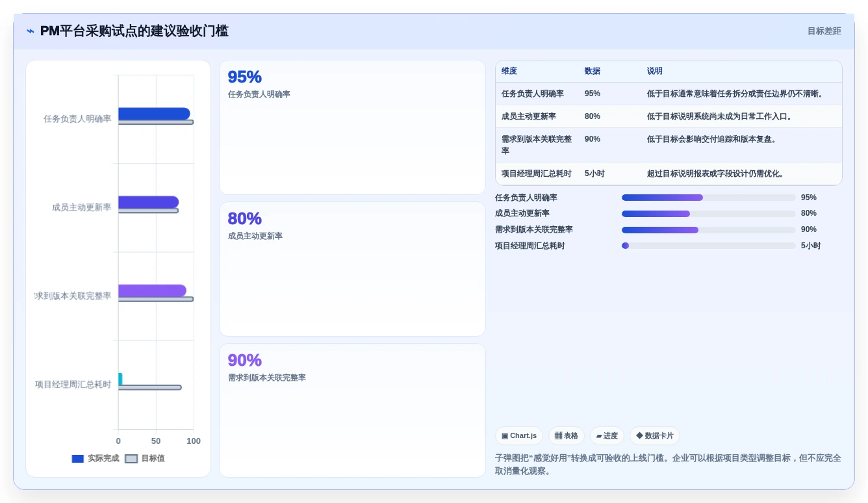Image resolution: width=868 pixels, height=503 pixels.
Task: Toggle the 实际完成 legend item
Action: (x=96, y=458)
